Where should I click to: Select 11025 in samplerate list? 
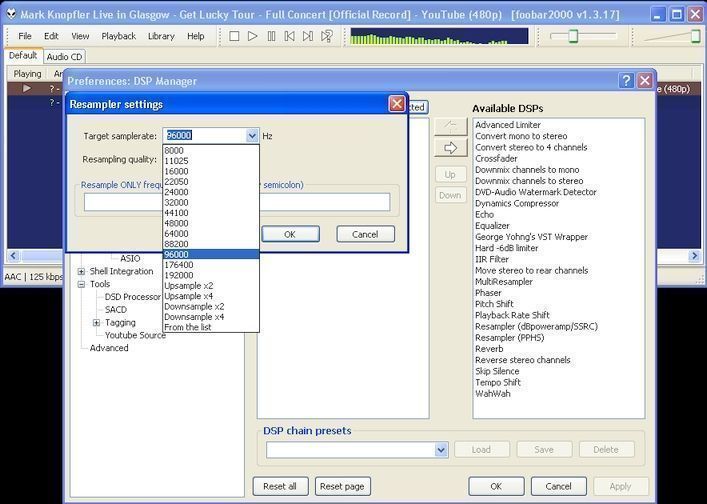point(211,161)
